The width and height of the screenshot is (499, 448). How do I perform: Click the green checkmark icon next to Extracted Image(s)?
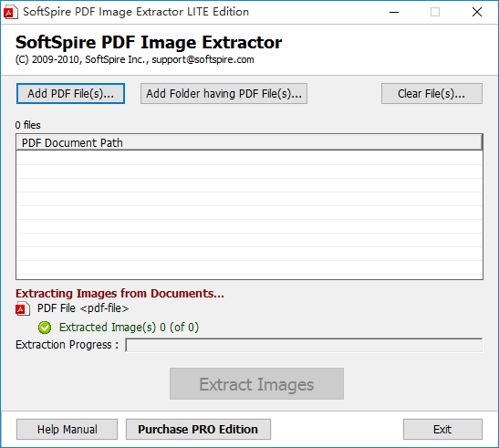(x=45, y=328)
